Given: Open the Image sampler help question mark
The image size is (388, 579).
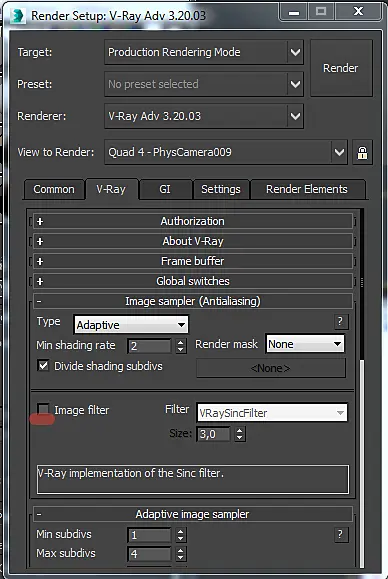Looking at the screenshot, I should (340, 322).
